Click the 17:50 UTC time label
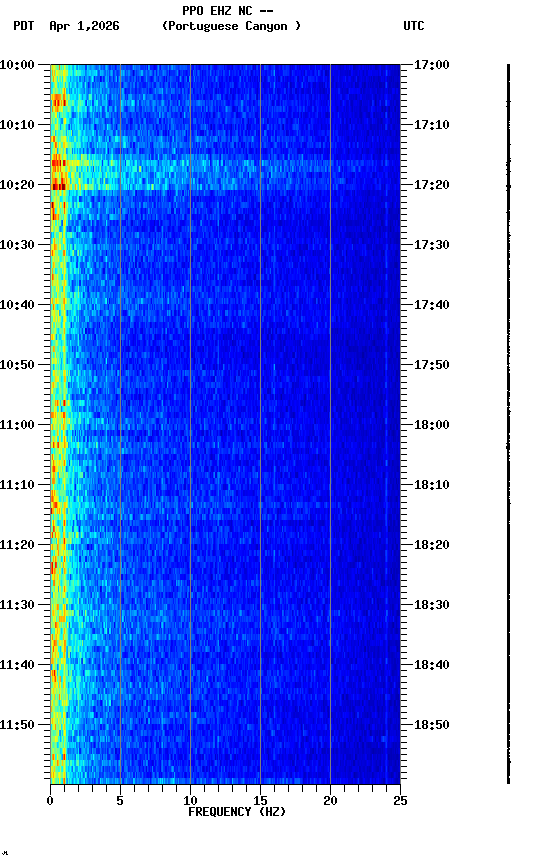Screen dimensions: 552x864 click(x=432, y=365)
